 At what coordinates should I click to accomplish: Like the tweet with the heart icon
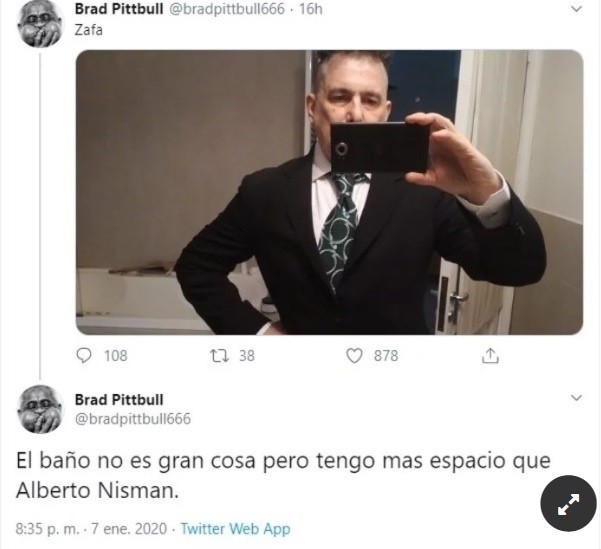point(354,356)
